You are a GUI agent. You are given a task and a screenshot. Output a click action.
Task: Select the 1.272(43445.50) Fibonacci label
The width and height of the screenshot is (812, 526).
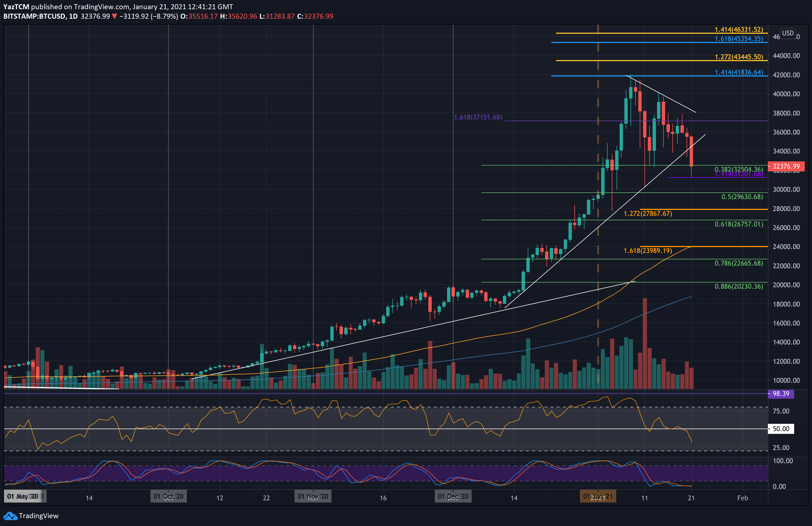coord(739,57)
